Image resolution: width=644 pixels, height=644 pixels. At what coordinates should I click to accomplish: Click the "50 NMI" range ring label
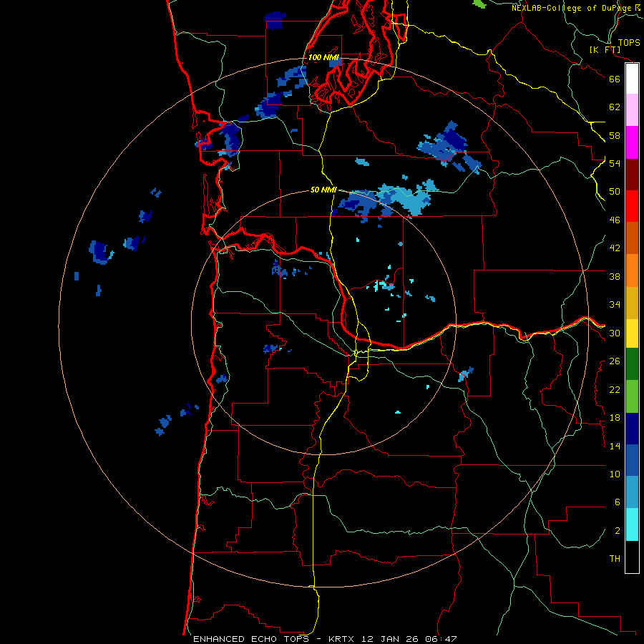(323, 190)
